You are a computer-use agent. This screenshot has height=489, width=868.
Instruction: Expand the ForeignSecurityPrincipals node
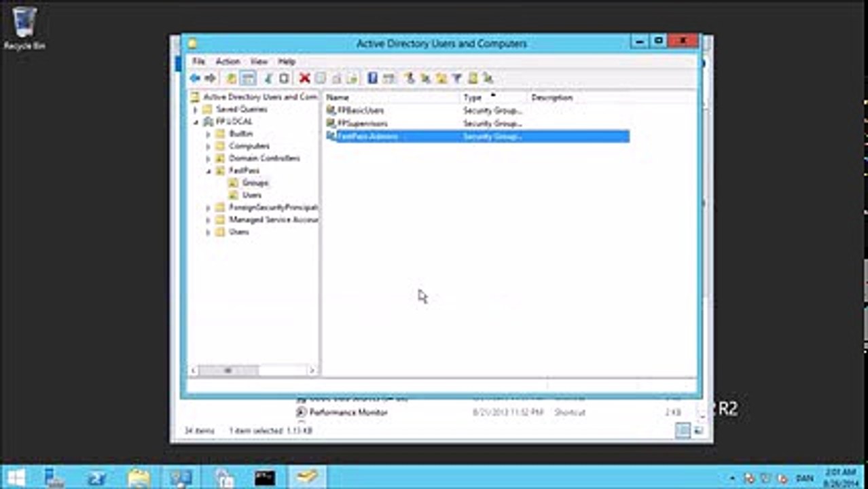coord(209,208)
